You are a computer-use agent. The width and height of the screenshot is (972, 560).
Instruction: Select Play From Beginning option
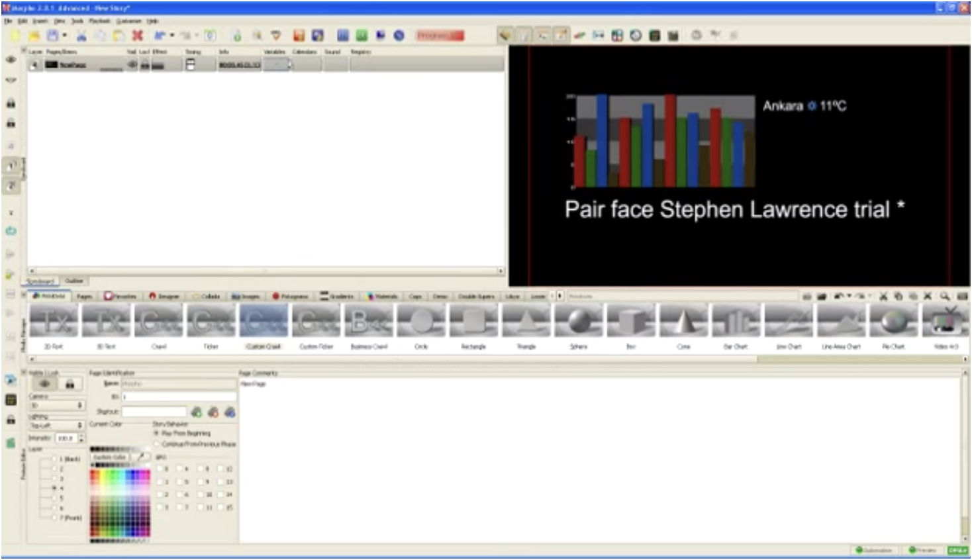[157, 433]
